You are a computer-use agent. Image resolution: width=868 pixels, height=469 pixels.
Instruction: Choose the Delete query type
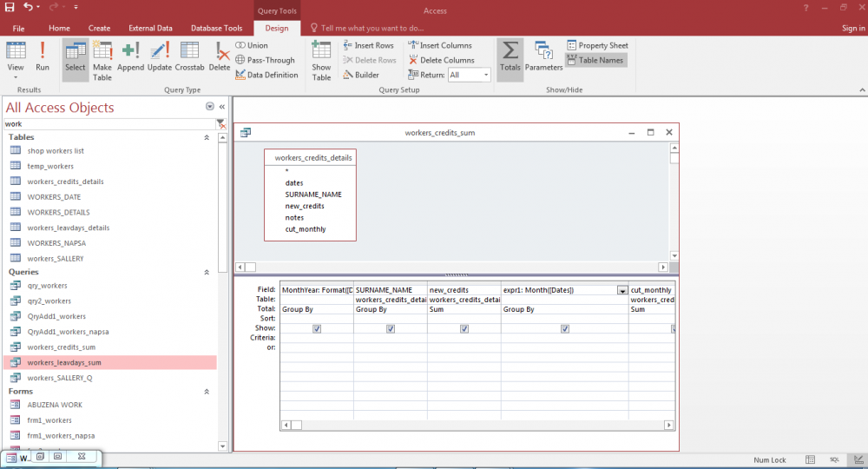220,56
